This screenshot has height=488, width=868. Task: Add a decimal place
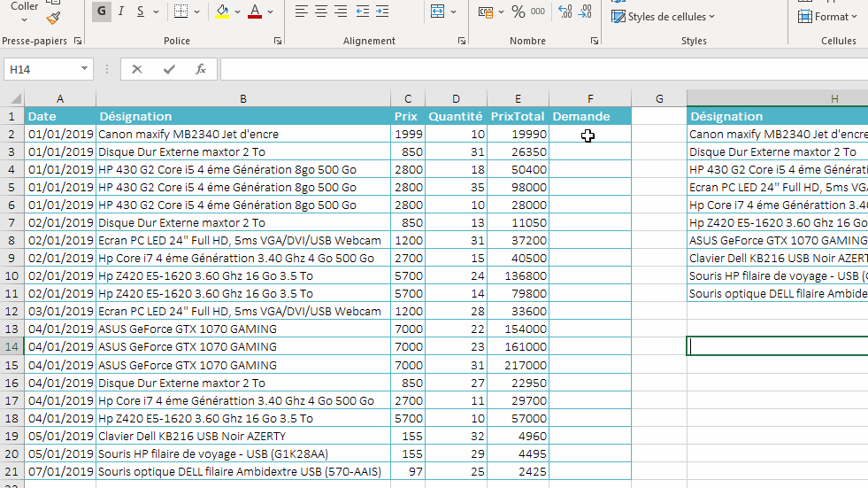coord(565,12)
